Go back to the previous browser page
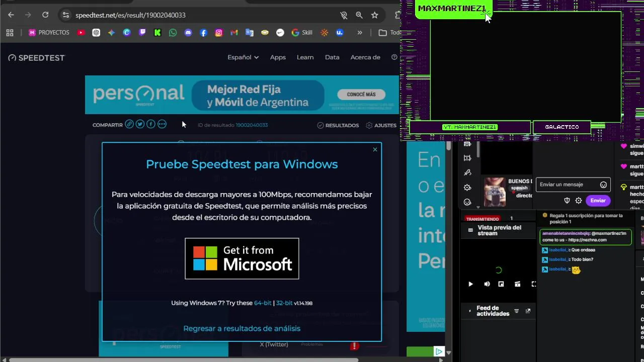The height and width of the screenshot is (362, 644). click(x=11, y=15)
